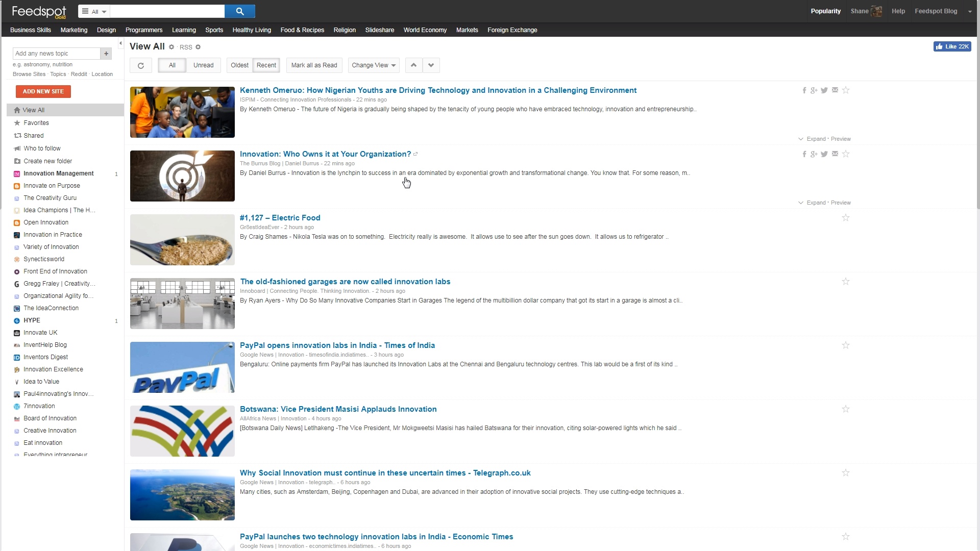Screen dimensions: 980x551
Task: Click the ADD NEW SITE button
Action: [43, 91]
